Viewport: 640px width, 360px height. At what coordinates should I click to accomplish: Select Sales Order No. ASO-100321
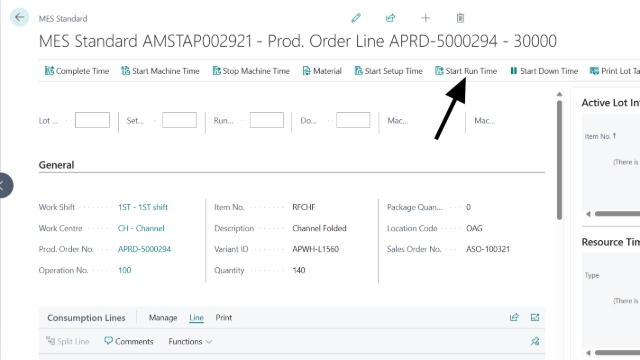[x=488, y=249]
